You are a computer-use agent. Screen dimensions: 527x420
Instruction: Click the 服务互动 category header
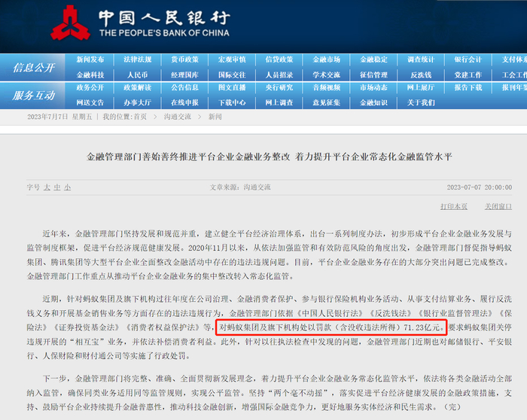click(33, 96)
